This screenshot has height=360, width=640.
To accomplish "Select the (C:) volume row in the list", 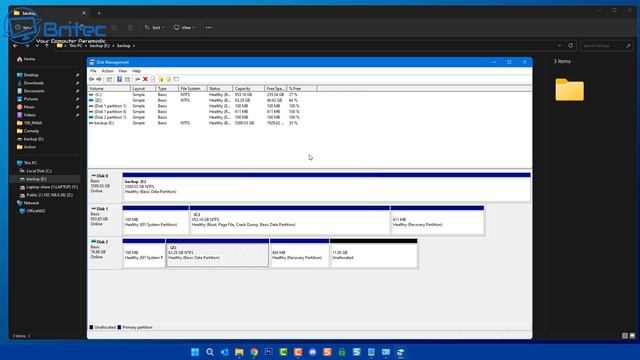I will tap(194, 95).
